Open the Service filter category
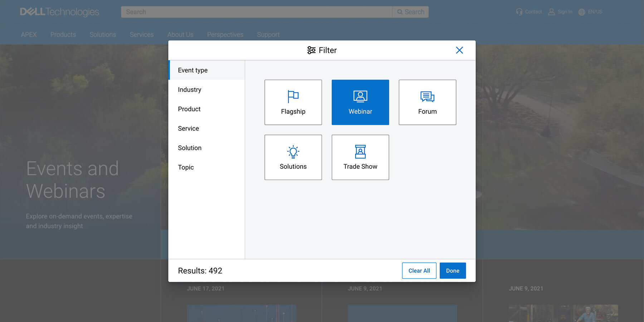The height and width of the screenshot is (322, 644). (206, 128)
